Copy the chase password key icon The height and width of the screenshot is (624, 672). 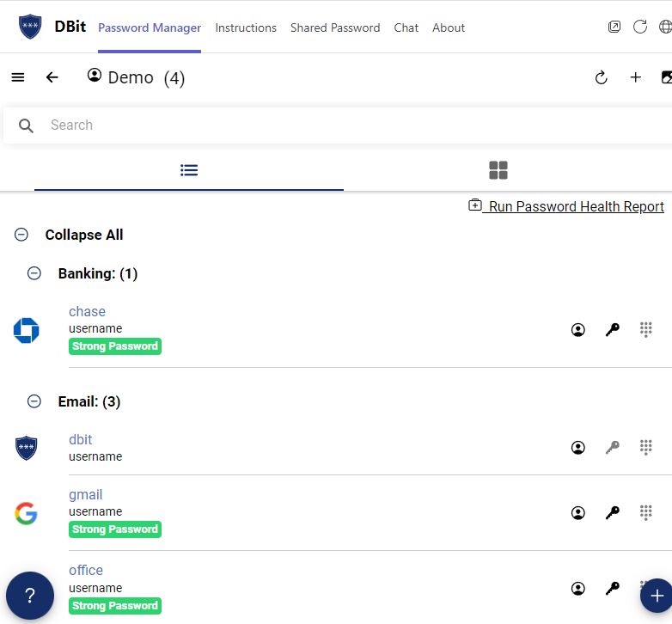pos(612,329)
